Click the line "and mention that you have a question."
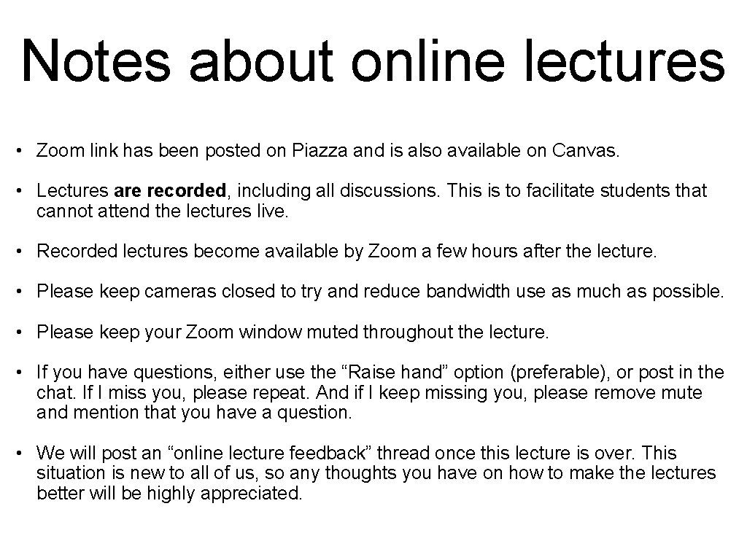 194,413
